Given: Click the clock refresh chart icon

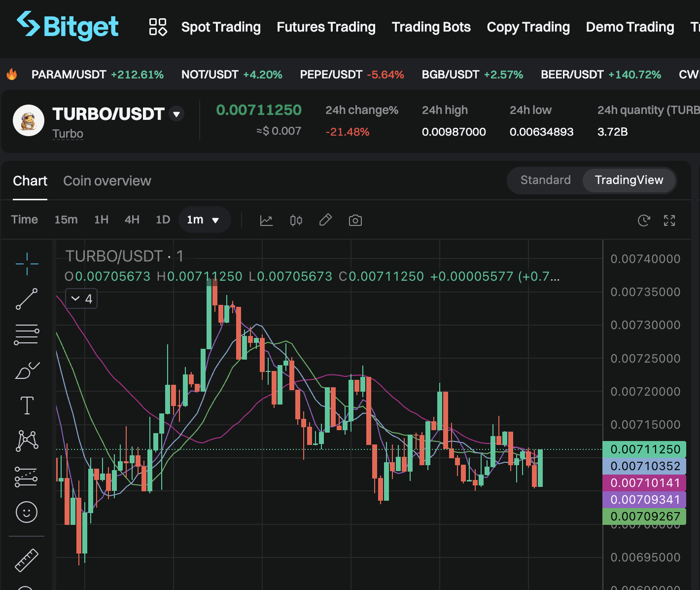Looking at the screenshot, I should (x=644, y=221).
